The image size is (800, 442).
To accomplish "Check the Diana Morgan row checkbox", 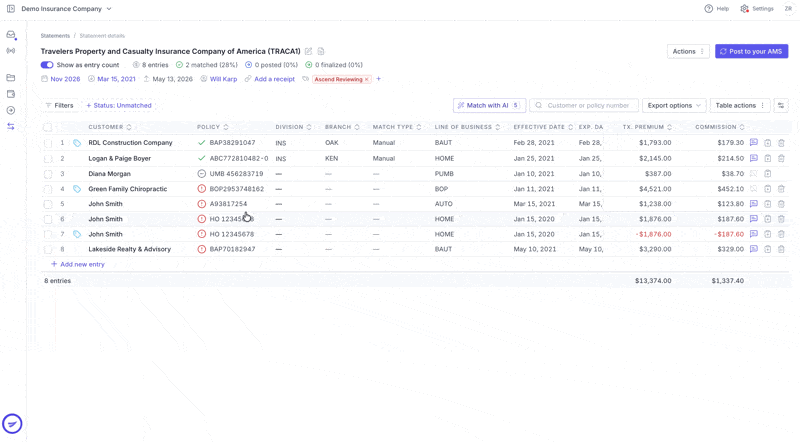I will tap(47, 174).
